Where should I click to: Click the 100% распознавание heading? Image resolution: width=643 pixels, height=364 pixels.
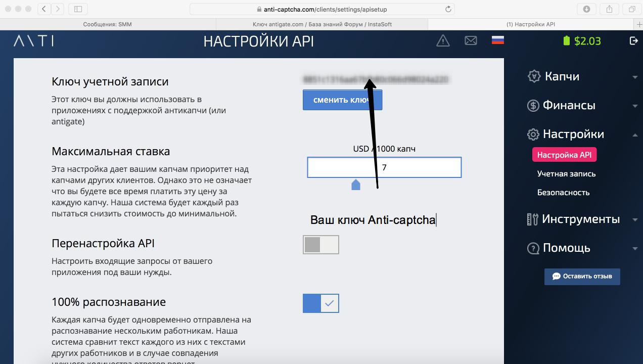click(109, 302)
